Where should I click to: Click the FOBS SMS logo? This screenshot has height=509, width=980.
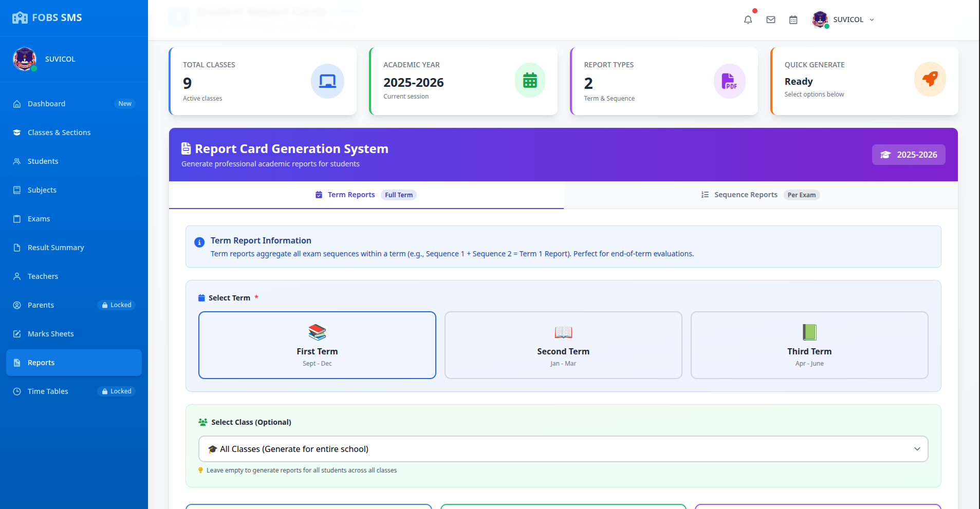coord(47,17)
